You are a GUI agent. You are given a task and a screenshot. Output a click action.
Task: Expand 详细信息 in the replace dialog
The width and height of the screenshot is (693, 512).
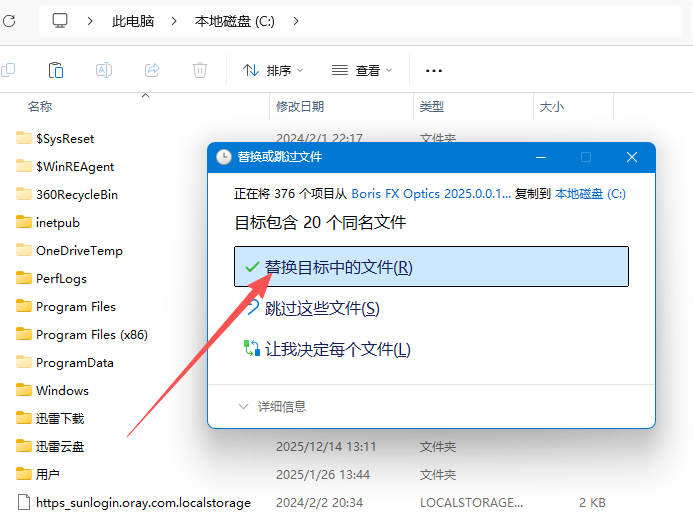click(x=272, y=406)
